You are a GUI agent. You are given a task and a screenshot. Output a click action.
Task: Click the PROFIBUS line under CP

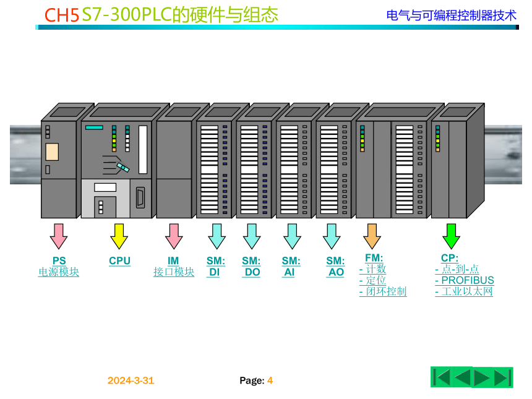click(465, 280)
